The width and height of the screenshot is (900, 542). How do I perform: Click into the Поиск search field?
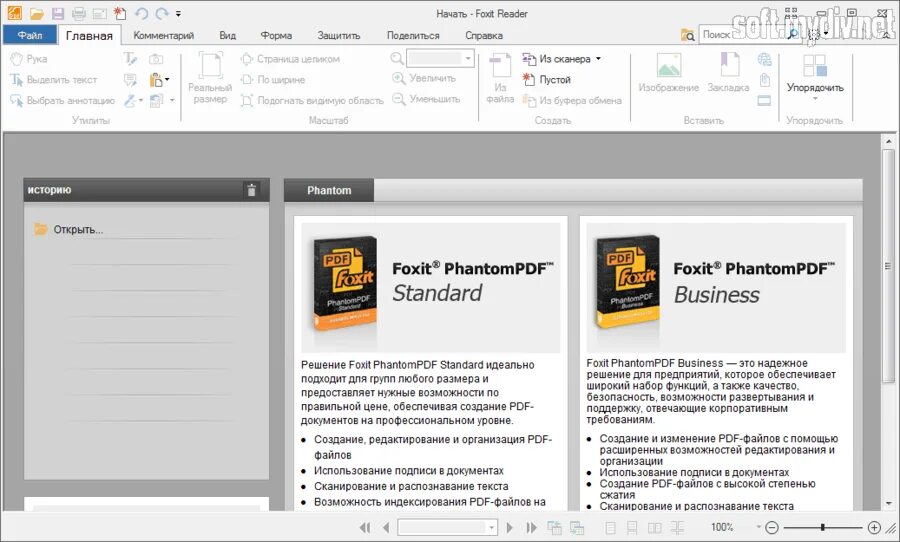coord(743,34)
